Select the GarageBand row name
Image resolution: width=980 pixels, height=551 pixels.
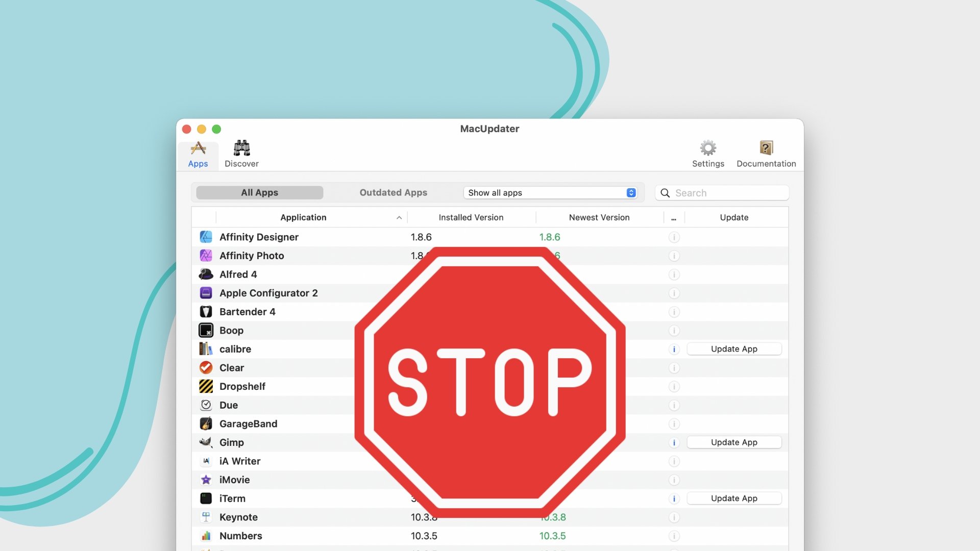tap(248, 424)
